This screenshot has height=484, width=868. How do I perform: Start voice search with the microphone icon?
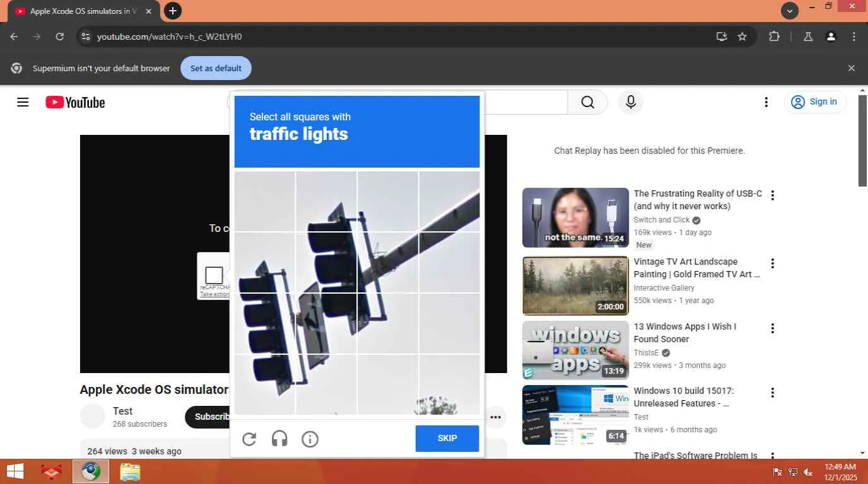631,102
